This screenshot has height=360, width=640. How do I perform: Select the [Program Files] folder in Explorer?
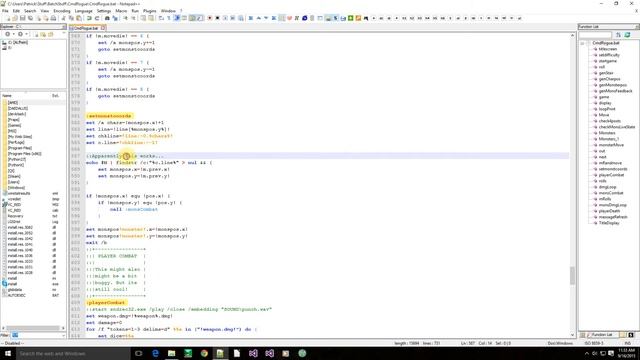(20, 148)
